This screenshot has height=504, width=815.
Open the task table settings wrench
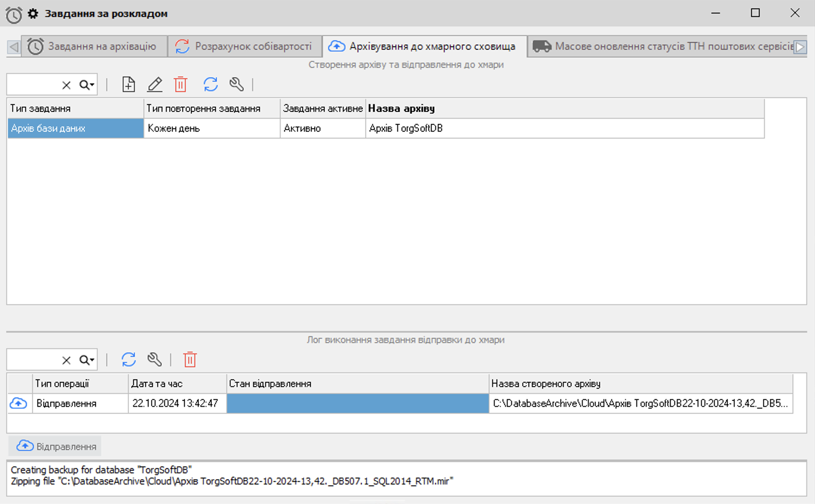[237, 85]
